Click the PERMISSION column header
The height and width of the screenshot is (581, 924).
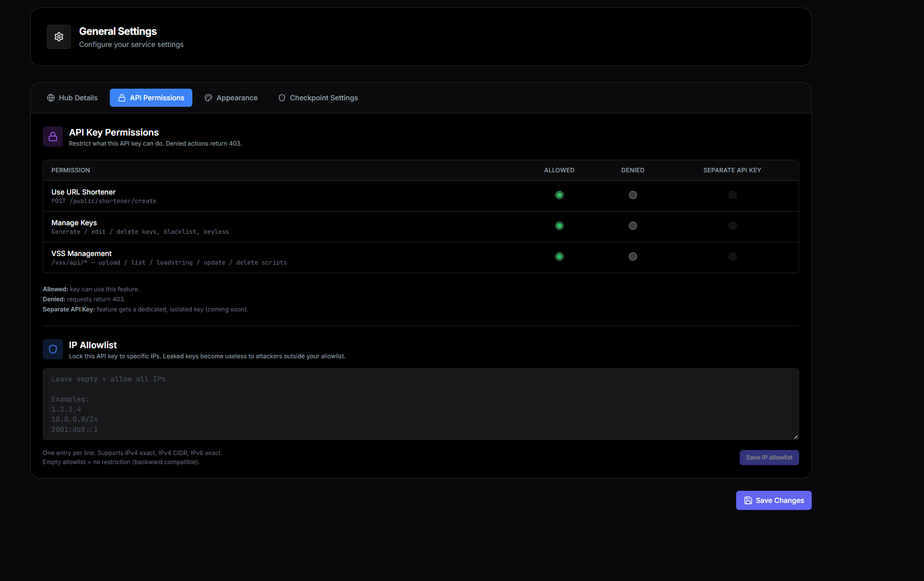click(70, 170)
